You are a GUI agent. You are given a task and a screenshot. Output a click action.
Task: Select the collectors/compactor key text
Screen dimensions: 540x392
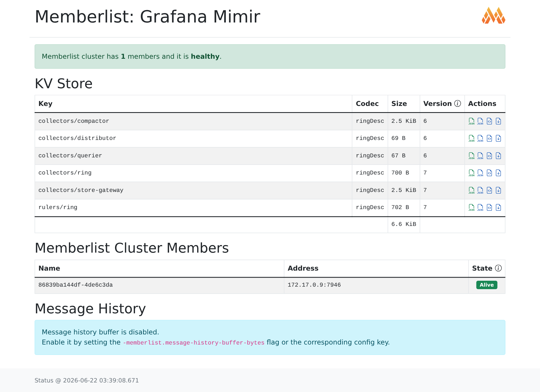click(x=74, y=121)
